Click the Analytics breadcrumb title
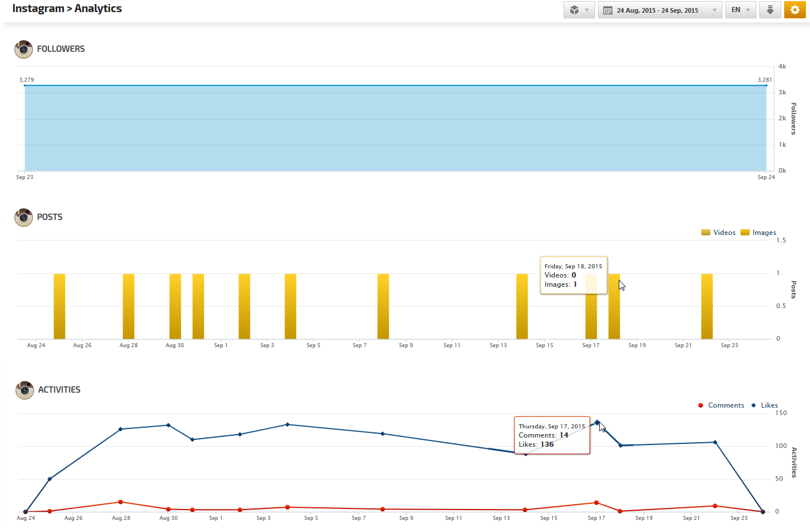The width and height of the screenshot is (810, 532). (x=98, y=9)
